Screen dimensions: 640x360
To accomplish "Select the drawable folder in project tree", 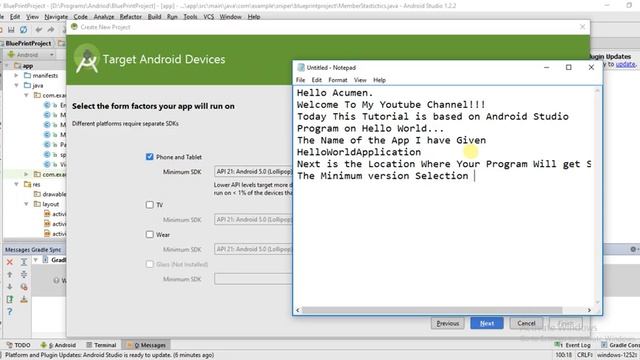I will click(49, 194).
